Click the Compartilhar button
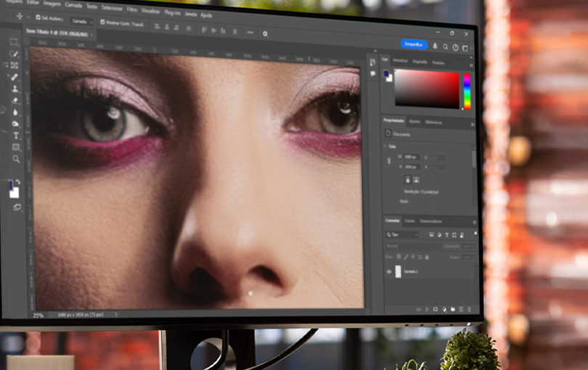This screenshot has width=588, height=370. pyautogui.click(x=414, y=44)
